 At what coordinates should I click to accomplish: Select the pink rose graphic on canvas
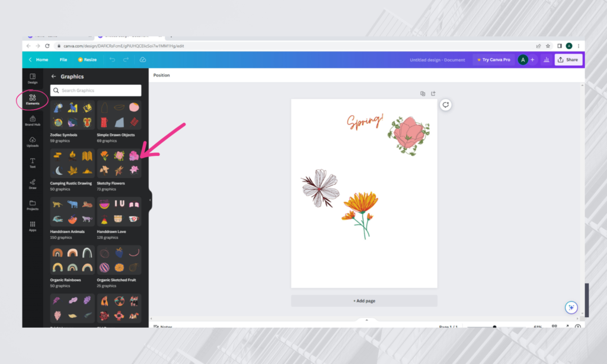409,136
